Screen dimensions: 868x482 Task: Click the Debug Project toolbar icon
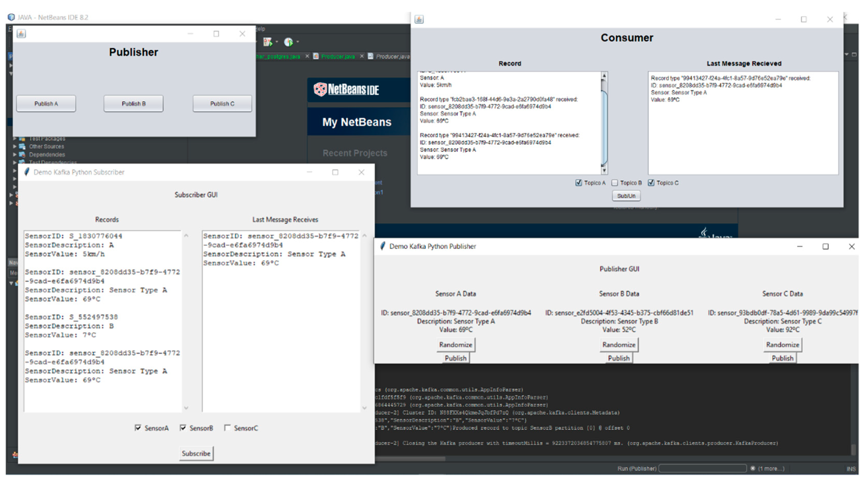point(267,42)
